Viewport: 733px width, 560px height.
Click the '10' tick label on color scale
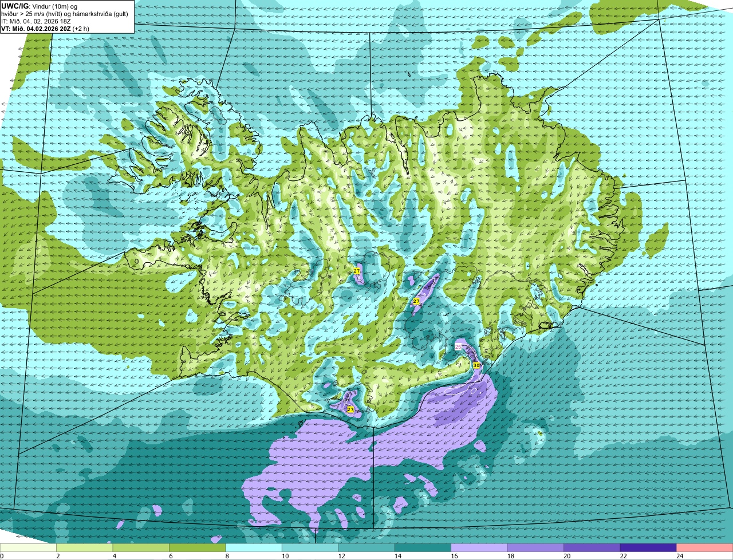coord(284,556)
